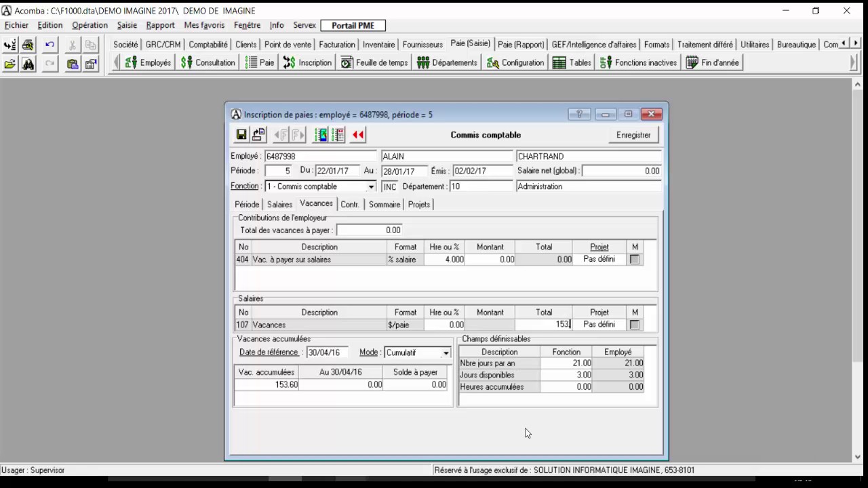Open Départements toolbar item

click(x=447, y=62)
